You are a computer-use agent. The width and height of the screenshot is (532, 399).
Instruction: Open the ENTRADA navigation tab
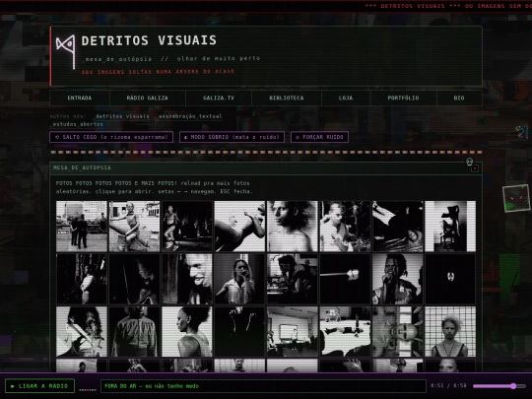[x=80, y=99]
